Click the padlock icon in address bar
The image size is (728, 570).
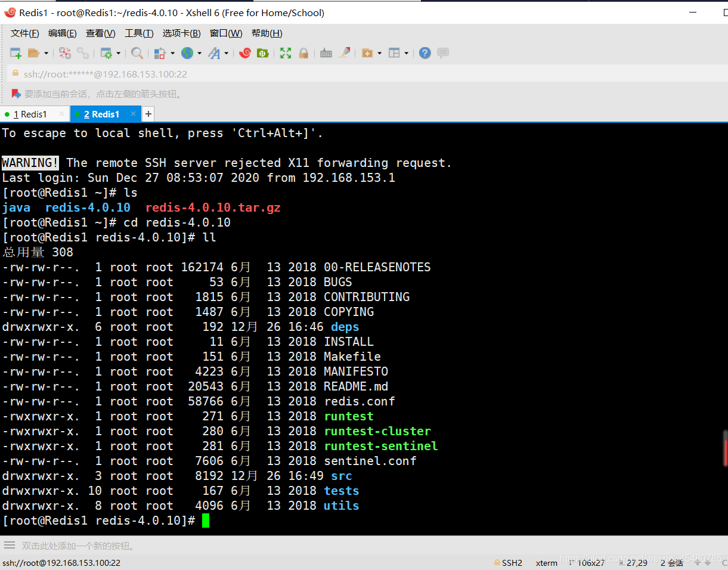tap(16, 74)
